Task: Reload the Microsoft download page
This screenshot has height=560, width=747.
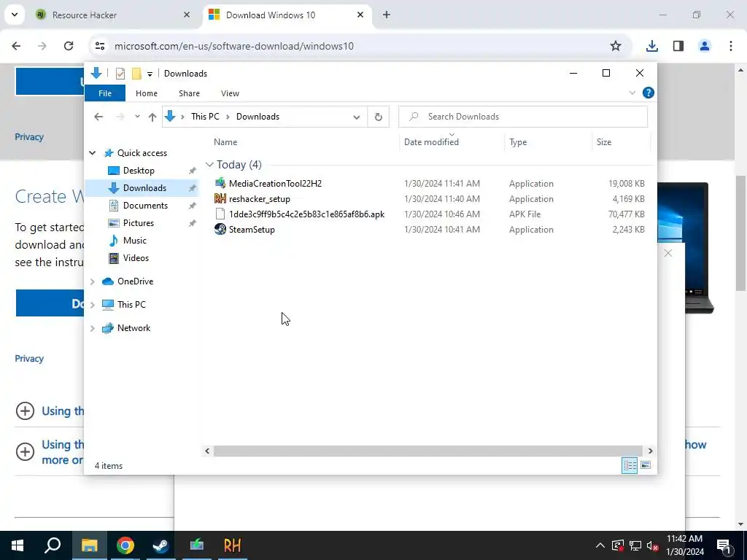Action: click(x=69, y=46)
